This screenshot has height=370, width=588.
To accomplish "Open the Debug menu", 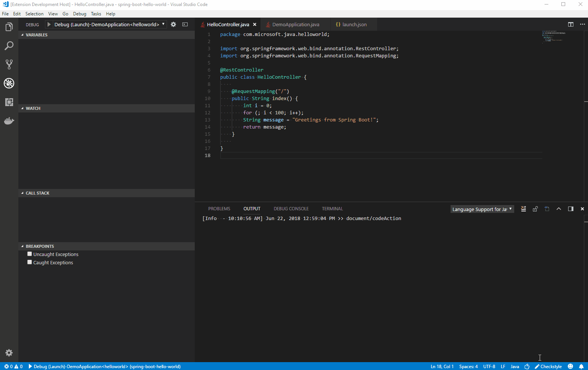I will (x=79, y=14).
